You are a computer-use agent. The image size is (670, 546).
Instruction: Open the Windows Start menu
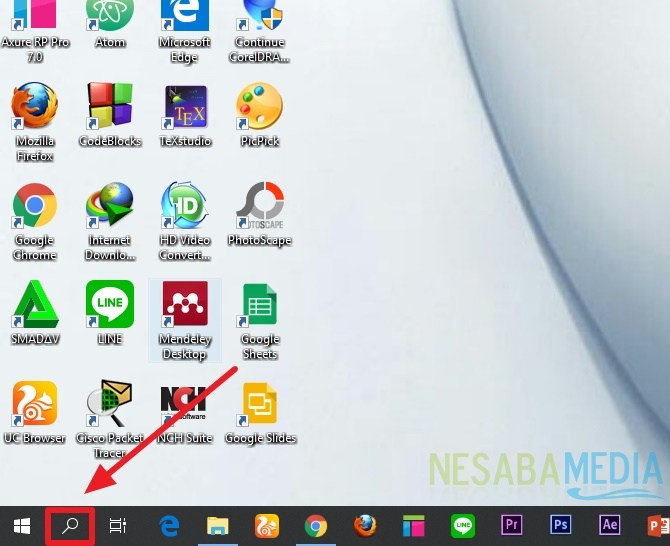click(x=22, y=526)
